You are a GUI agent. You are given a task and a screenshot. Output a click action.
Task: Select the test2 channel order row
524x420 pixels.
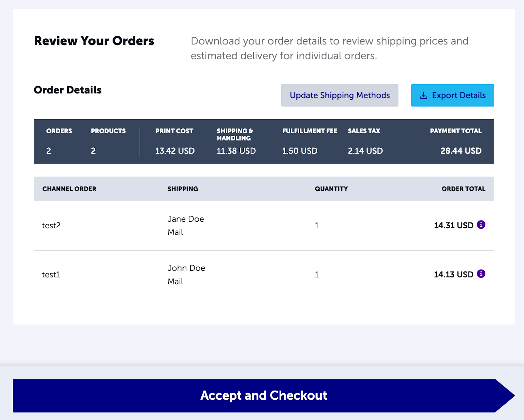(x=51, y=225)
